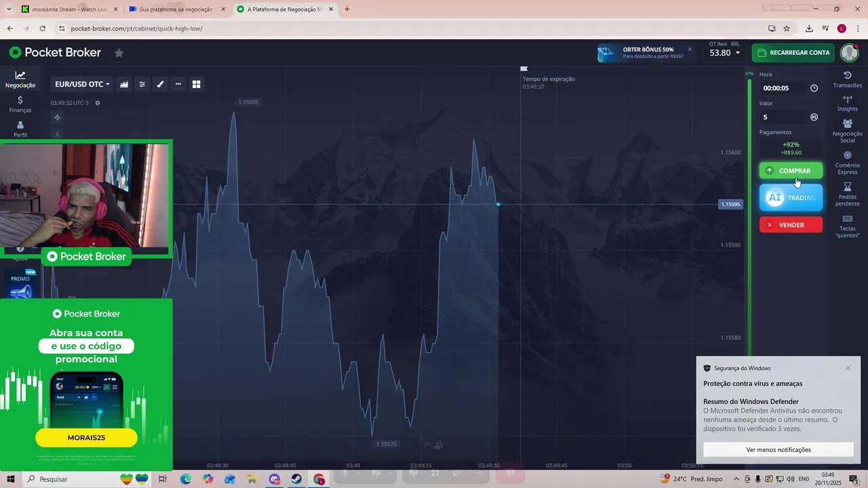Image resolution: width=868 pixels, height=488 pixels.
Task: Open the EUR/USD OTC asset dropdown
Action: coord(82,84)
